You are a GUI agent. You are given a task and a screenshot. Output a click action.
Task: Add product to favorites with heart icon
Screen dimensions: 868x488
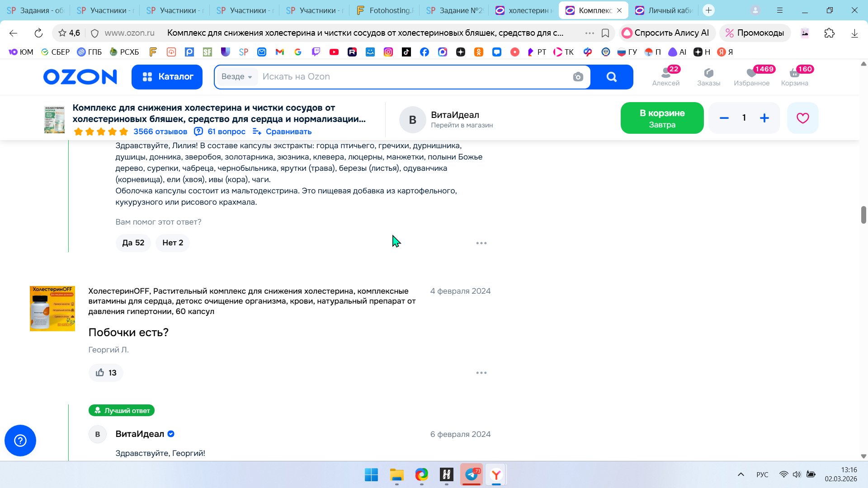[802, 118]
